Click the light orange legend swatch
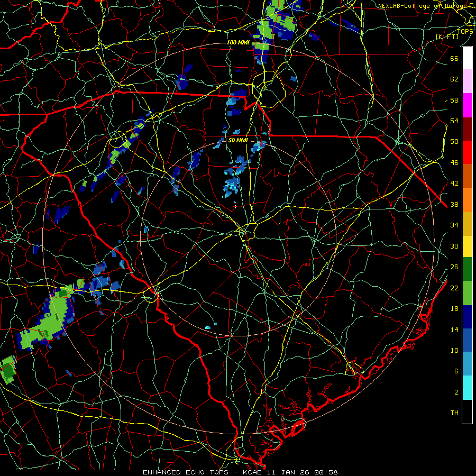 coord(467,200)
